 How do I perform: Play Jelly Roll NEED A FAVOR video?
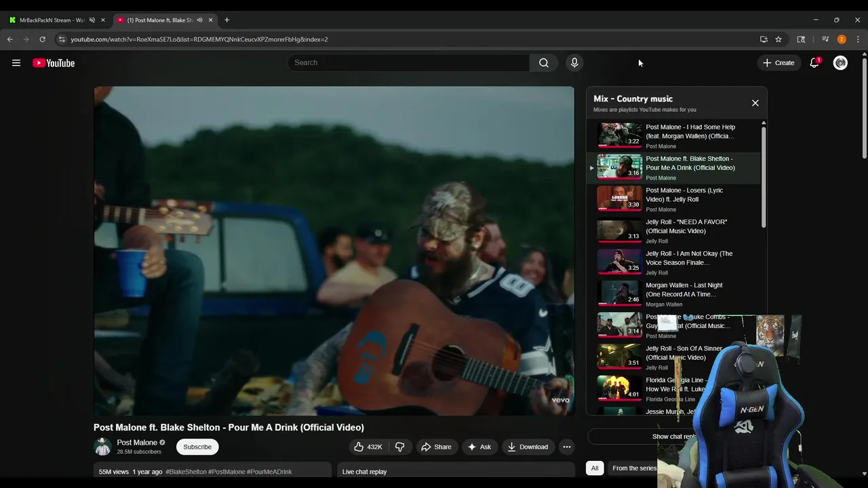675,231
